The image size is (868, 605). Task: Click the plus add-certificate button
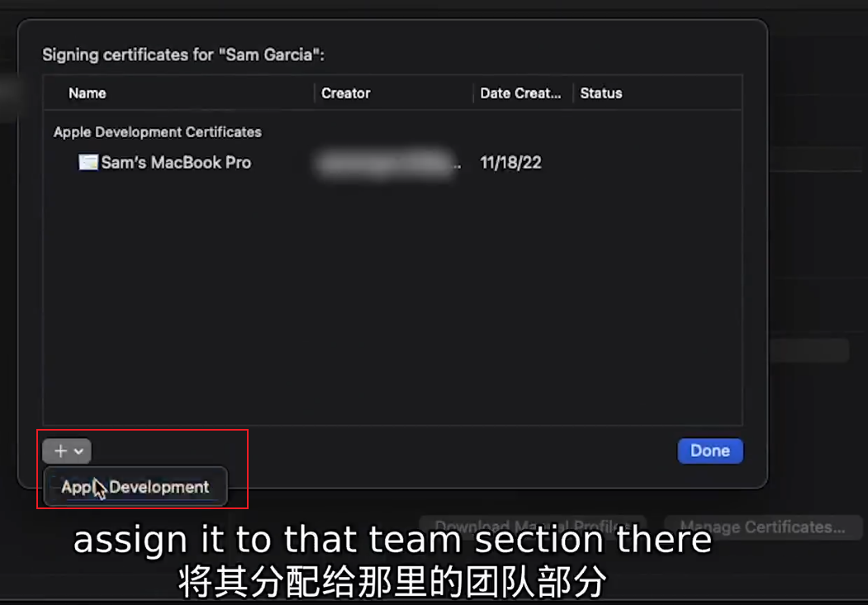tap(61, 451)
